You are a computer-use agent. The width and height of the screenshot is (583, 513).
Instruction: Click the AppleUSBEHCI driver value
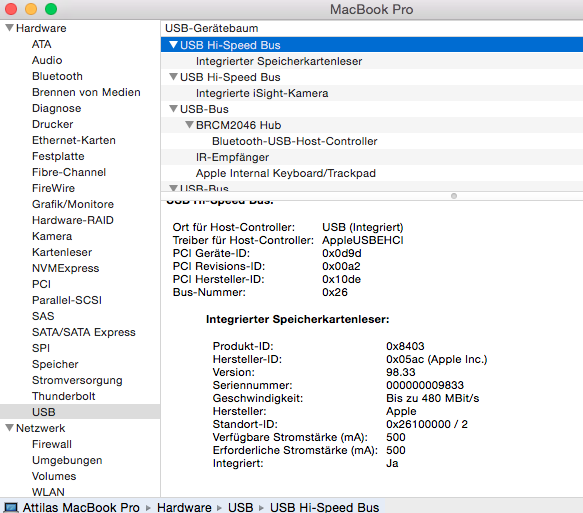(363, 240)
